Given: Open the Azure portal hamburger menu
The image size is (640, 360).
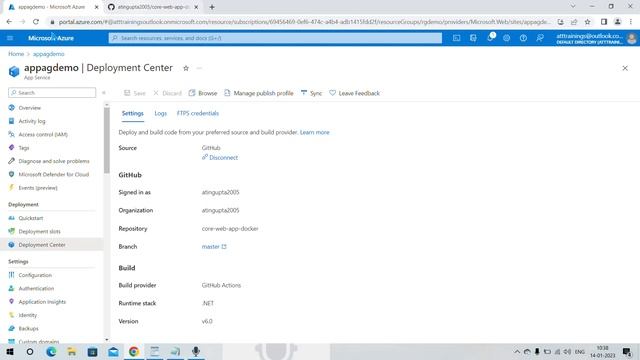Looking at the screenshot, I should click(x=10, y=38).
